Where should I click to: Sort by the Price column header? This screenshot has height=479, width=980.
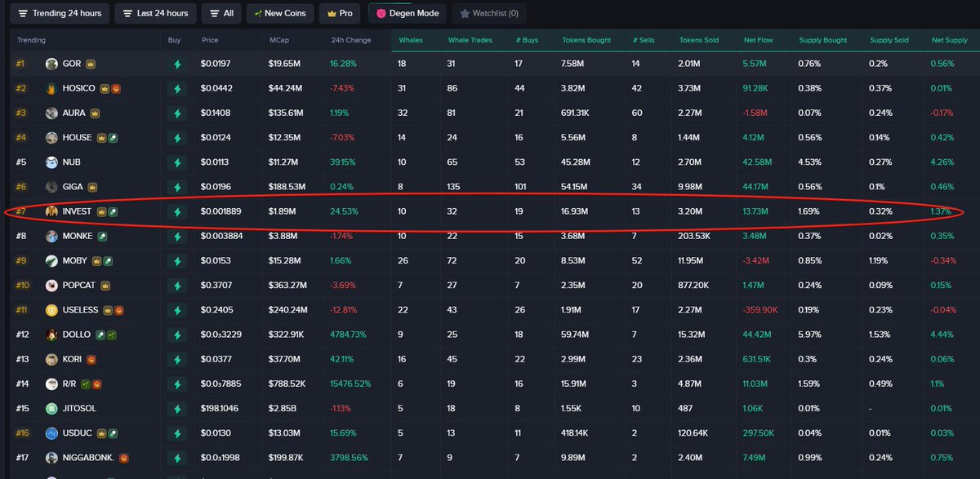[x=210, y=40]
